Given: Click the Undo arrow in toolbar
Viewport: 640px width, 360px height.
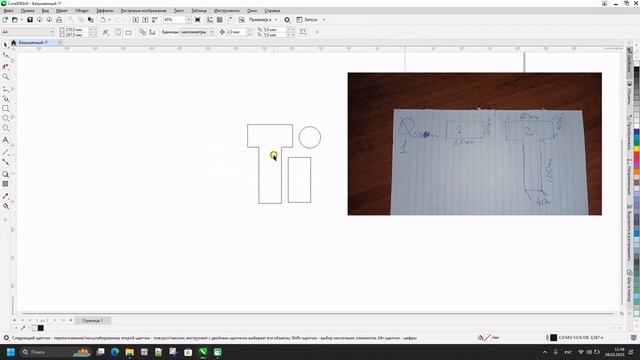Looking at the screenshot, I should (x=103, y=20).
